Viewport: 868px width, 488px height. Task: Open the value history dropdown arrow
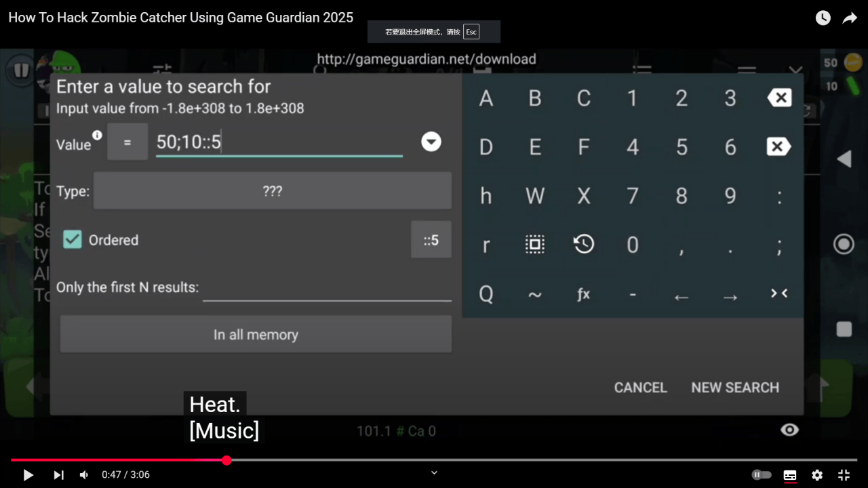click(431, 142)
